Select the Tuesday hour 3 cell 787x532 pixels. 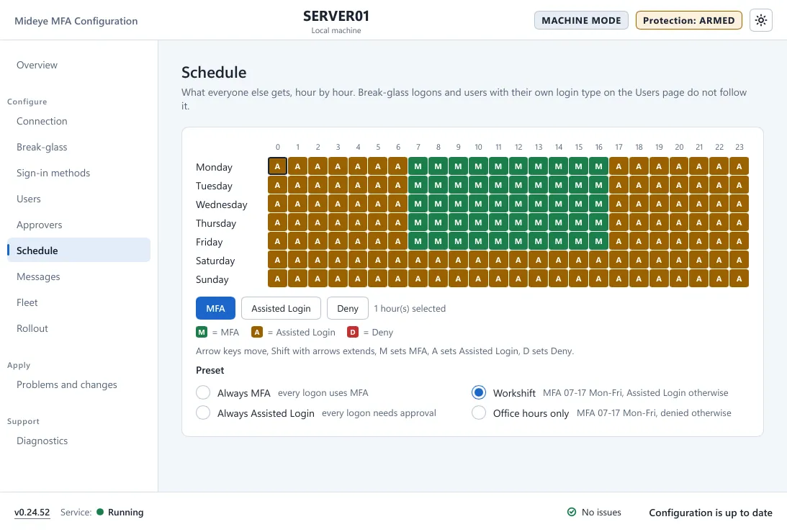coord(338,185)
